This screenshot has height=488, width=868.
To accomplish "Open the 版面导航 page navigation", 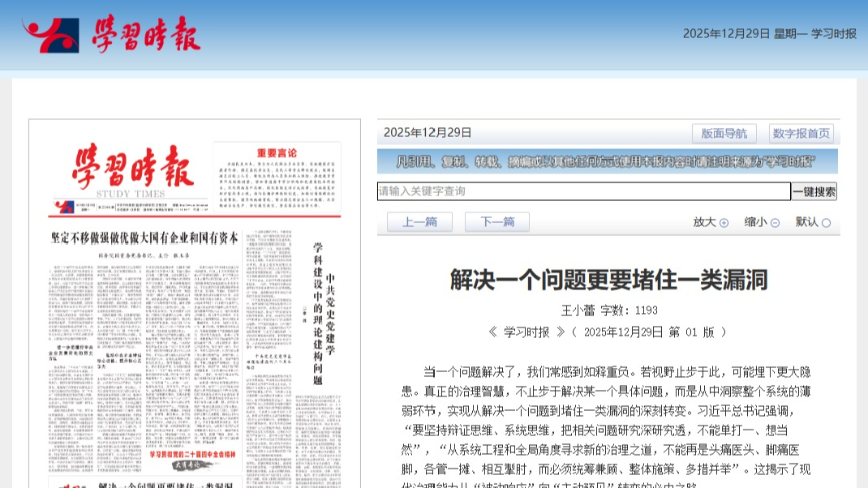I will (724, 134).
